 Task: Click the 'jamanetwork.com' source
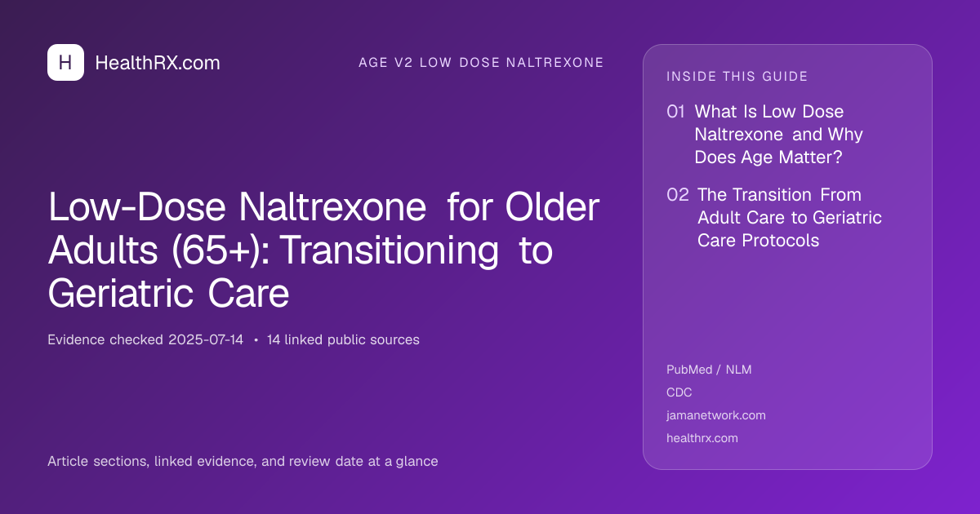pyautogui.click(x=716, y=415)
